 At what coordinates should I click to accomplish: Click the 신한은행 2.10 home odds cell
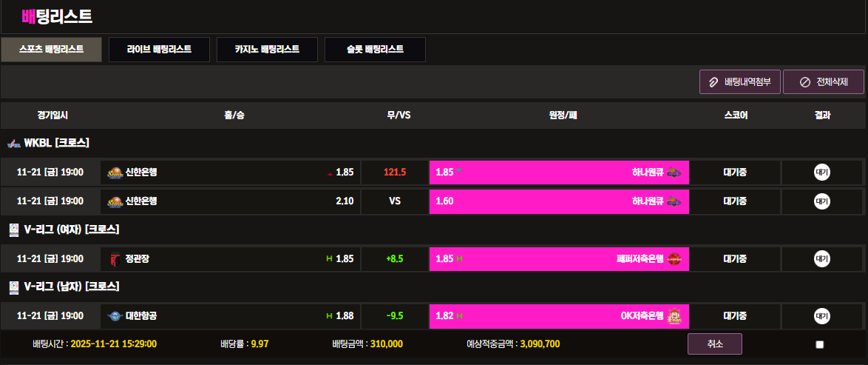pyautogui.click(x=230, y=201)
